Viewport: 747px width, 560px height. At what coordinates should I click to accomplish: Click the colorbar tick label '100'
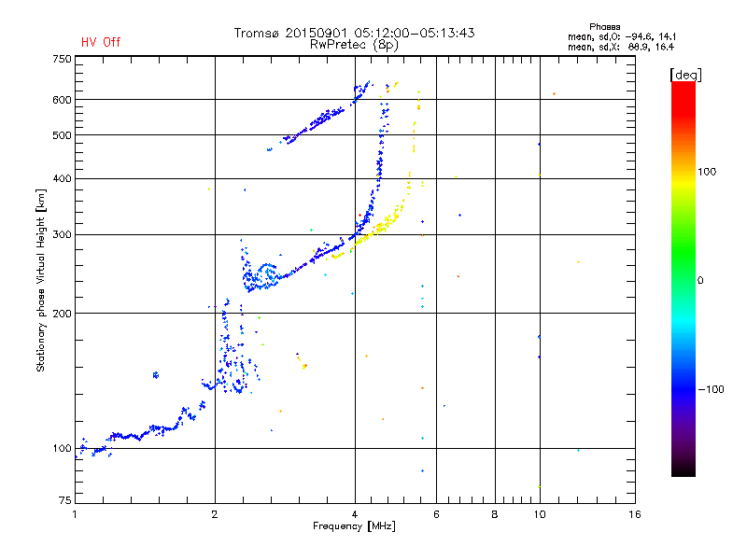point(707,172)
